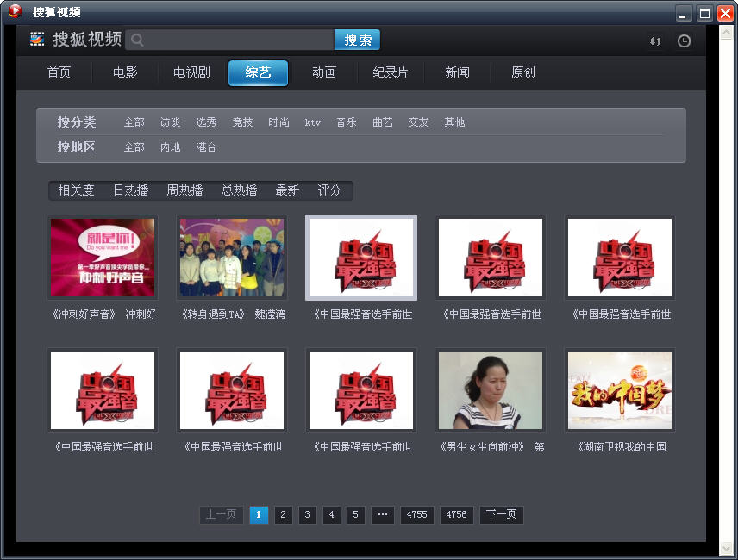The height and width of the screenshot is (560, 738).
Task: Click the magnifier icon in search box
Action: point(137,40)
